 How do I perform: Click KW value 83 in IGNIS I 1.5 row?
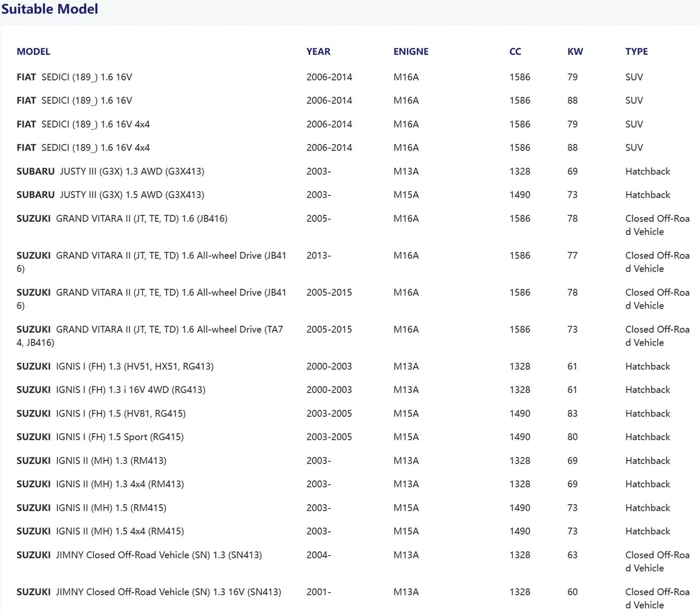[x=572, y=413]
